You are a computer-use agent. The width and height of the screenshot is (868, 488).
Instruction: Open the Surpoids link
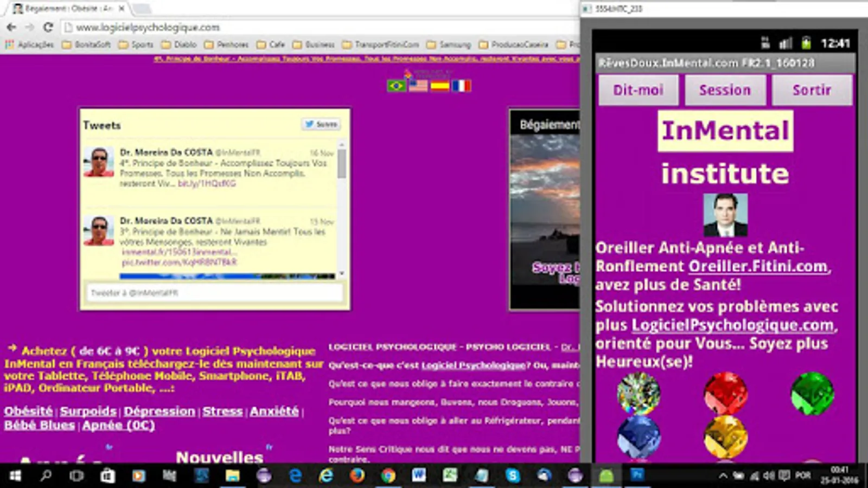88,411
